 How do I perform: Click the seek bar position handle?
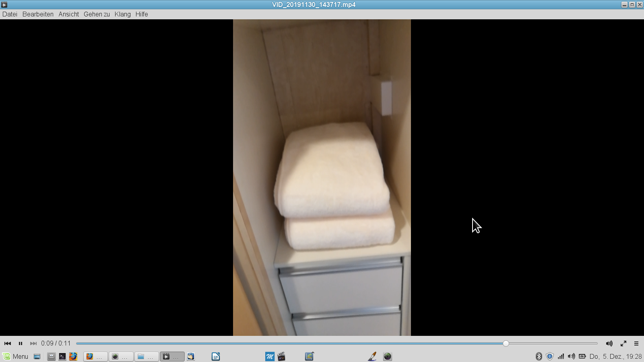[506, 343]
